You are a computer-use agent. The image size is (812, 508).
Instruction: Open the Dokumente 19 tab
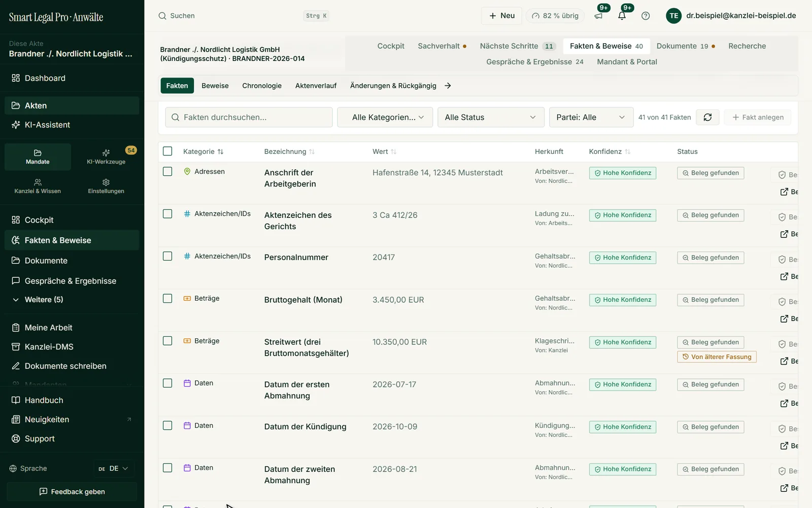(686, 46)
